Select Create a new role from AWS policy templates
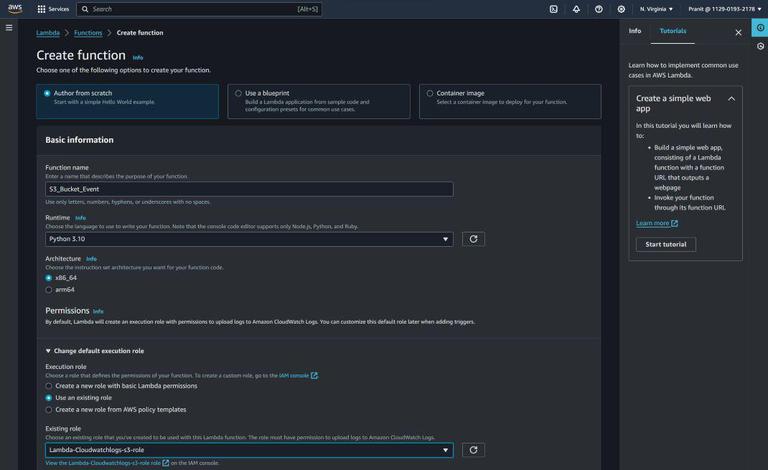Screen dimensions: 768x470 tap(48, 410)
